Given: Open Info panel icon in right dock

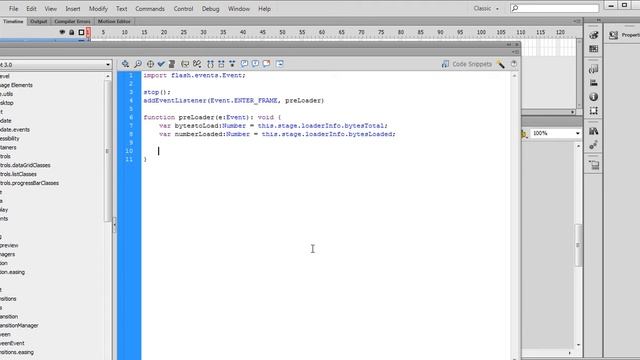Looking at the screenshot, I should coord(593,97).
